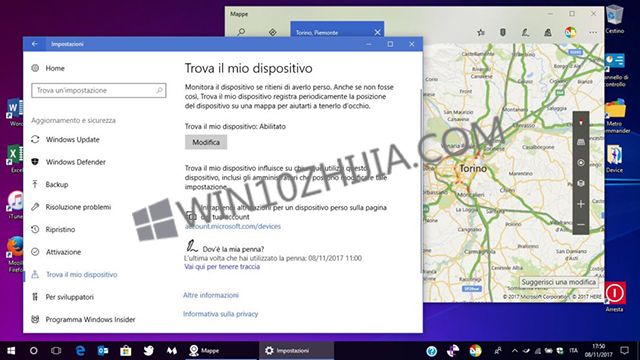
Task: Open the more options ellipsis in Mappe
Action: tap(593, 32)
